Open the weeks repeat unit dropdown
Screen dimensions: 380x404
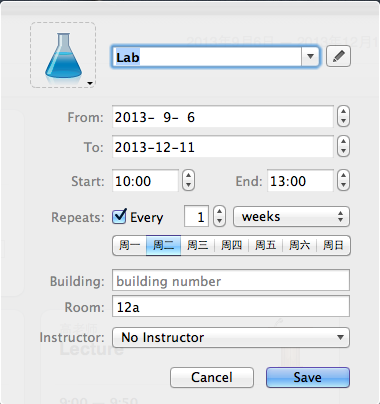tap(291, 217)
